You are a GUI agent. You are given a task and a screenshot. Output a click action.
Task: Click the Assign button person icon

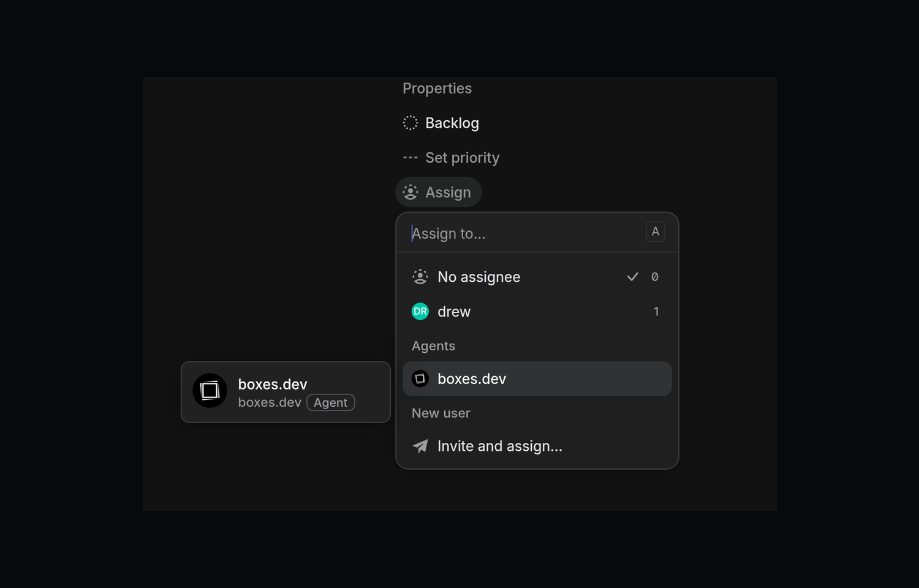click(x=410, y=192)
